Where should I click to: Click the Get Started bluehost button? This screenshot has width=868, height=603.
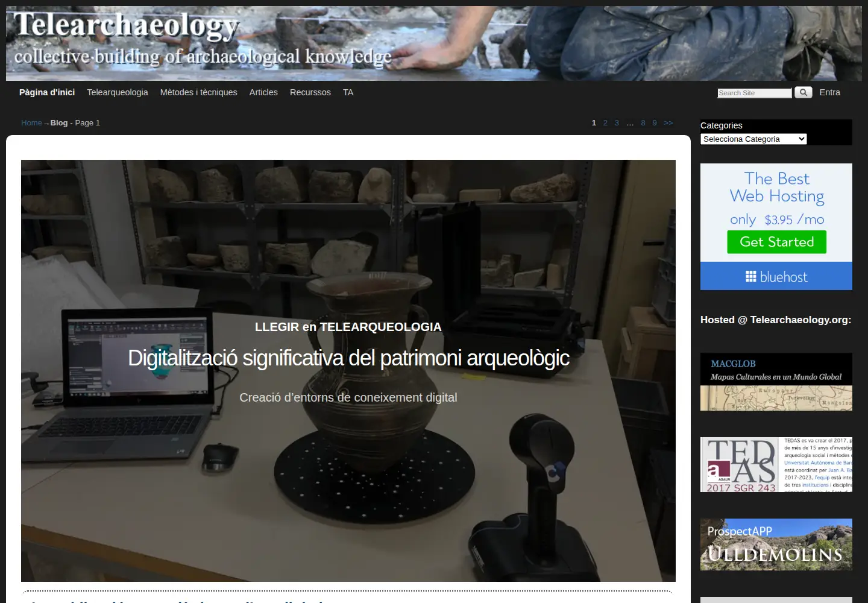point(776,242)
